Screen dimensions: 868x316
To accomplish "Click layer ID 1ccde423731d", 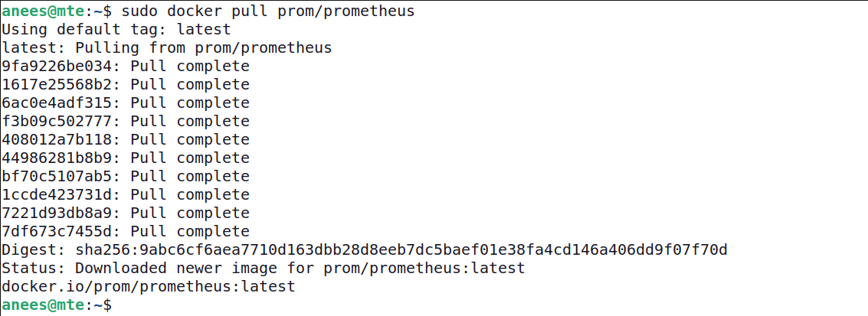I will (x=60, y=194).
